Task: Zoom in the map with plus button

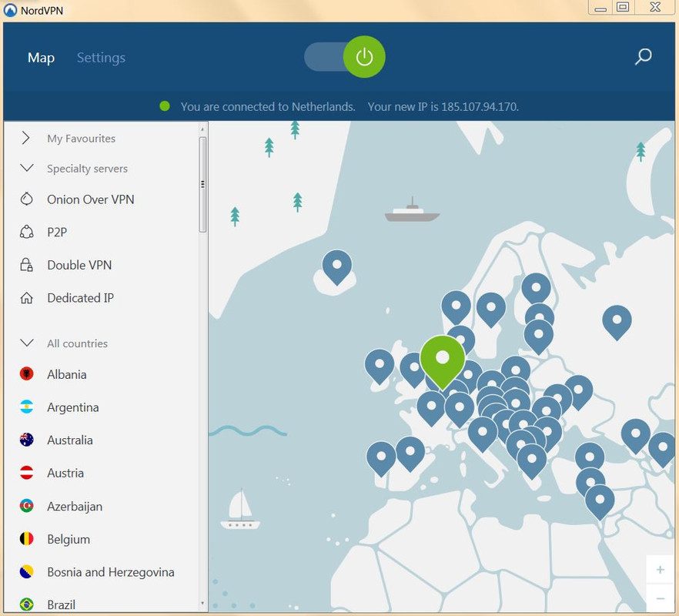Action: pos(660,569)
